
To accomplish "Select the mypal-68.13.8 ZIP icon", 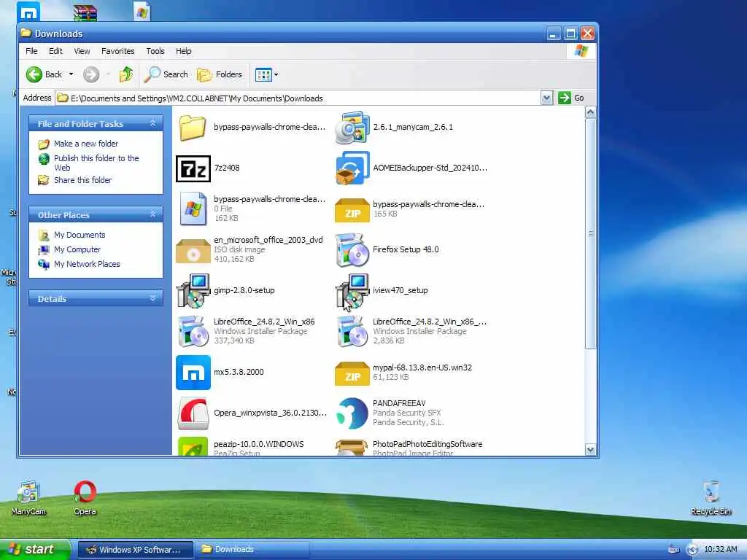I will click(352, 373).
